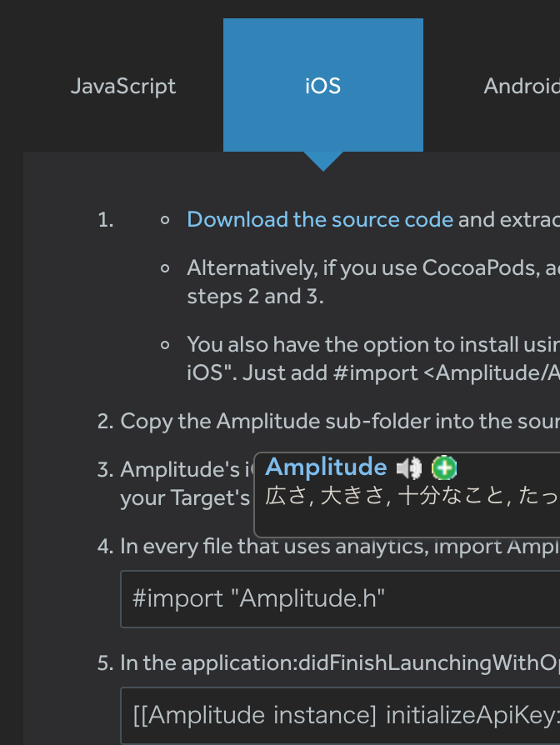The height and width of the screenshot is (745, 560).
Task: Switch to the JavaScript tab
Action: click(x=123, y=86)
